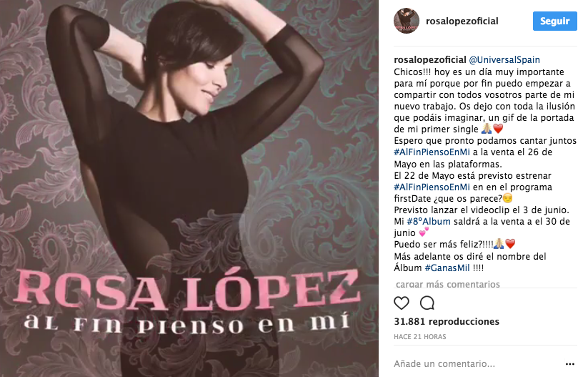Focus the Añade un comentario field
The height and width of the screenshot is (377, 588).
[x=477, y=364]
